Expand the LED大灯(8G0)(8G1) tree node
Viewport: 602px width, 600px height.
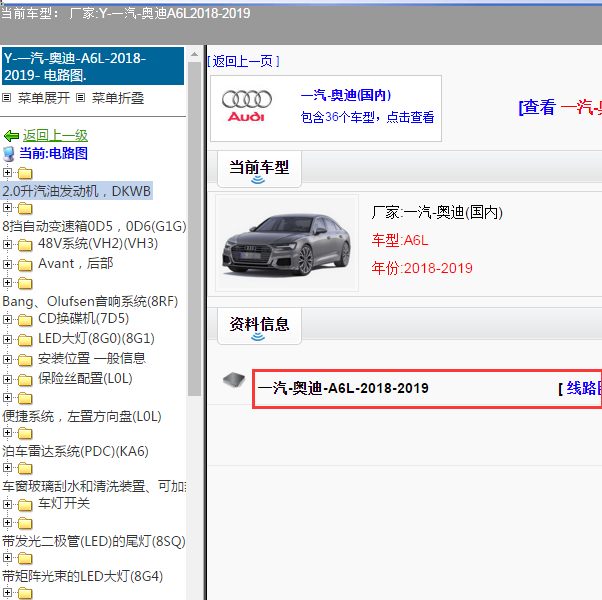[x=7, y=339]
